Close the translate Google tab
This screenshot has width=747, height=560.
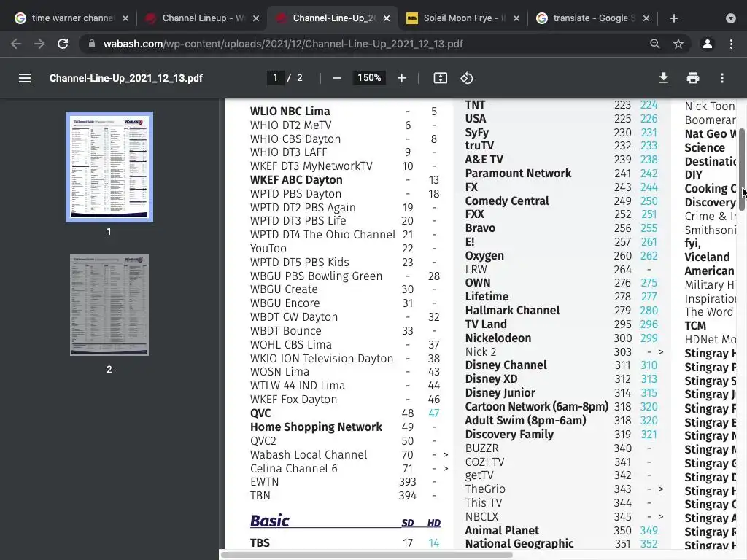tap(646, 18)
